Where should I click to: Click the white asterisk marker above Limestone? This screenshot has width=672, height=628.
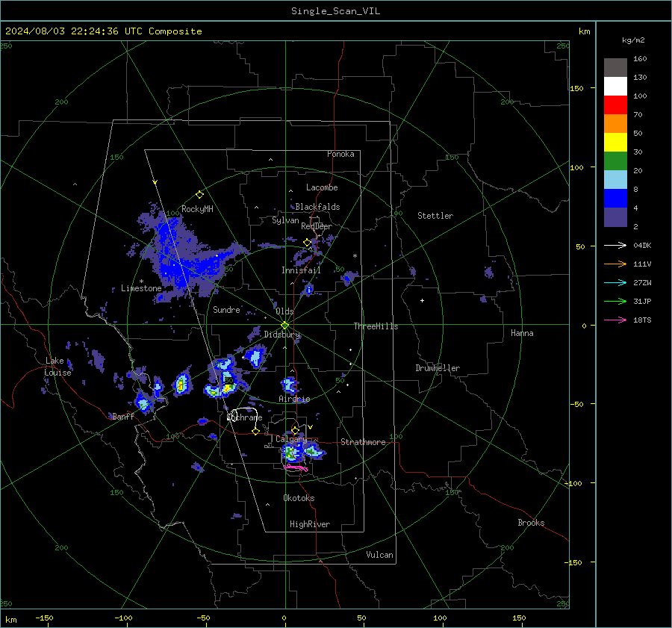click(141, 282)
